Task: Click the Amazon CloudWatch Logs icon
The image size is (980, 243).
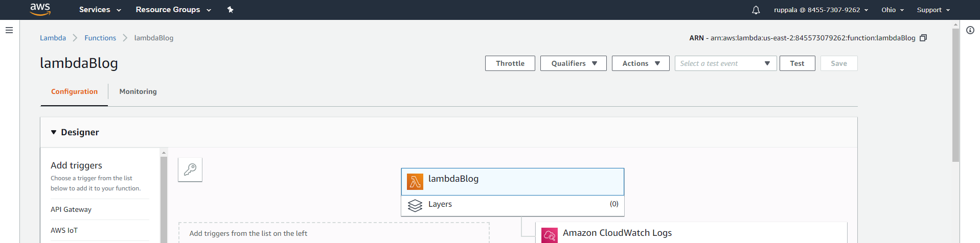Action: click(x=549, y=235)
